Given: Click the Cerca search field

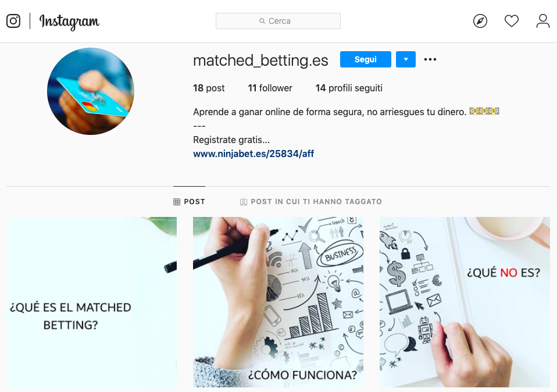Looking at the screenshot, I should pos(278,21).
